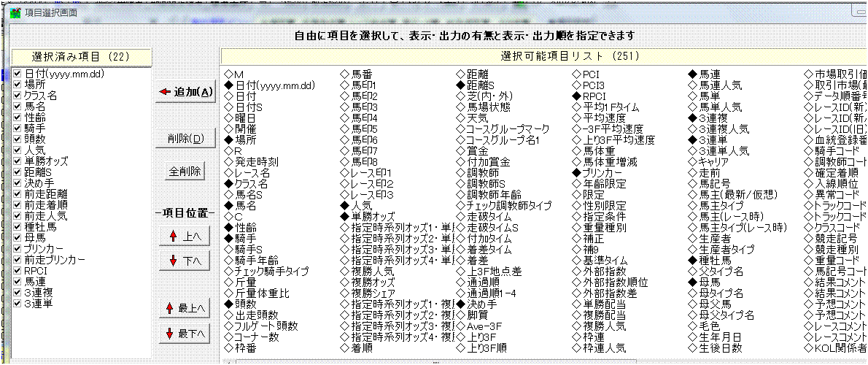Select 枠連人気 item
The width and height of the screenshot is (868, 365).
[x=599, y=348]
